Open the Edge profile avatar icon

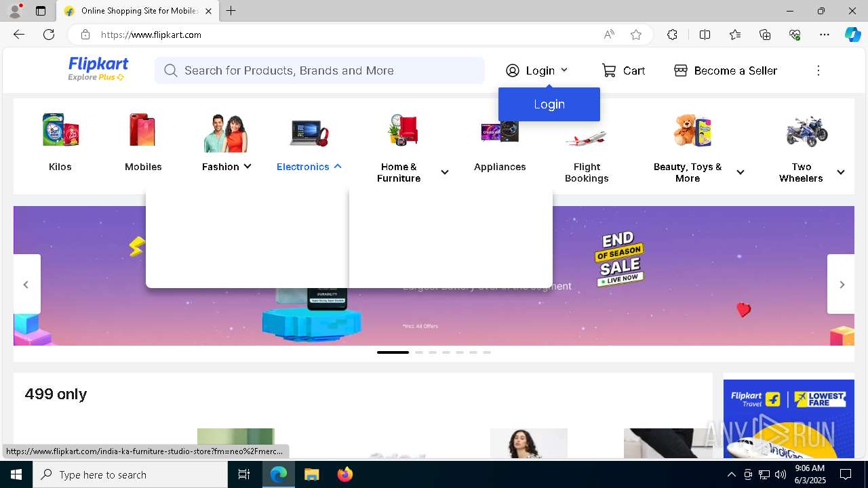click(15, 11)
